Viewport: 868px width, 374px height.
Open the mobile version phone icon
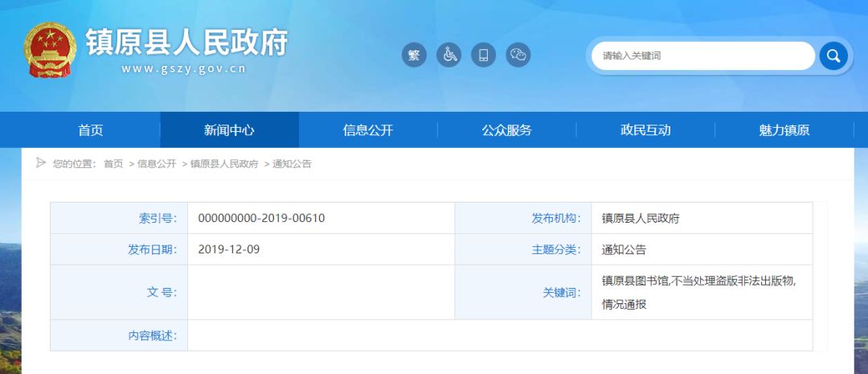pyautogui.click(x=483, y=55)
